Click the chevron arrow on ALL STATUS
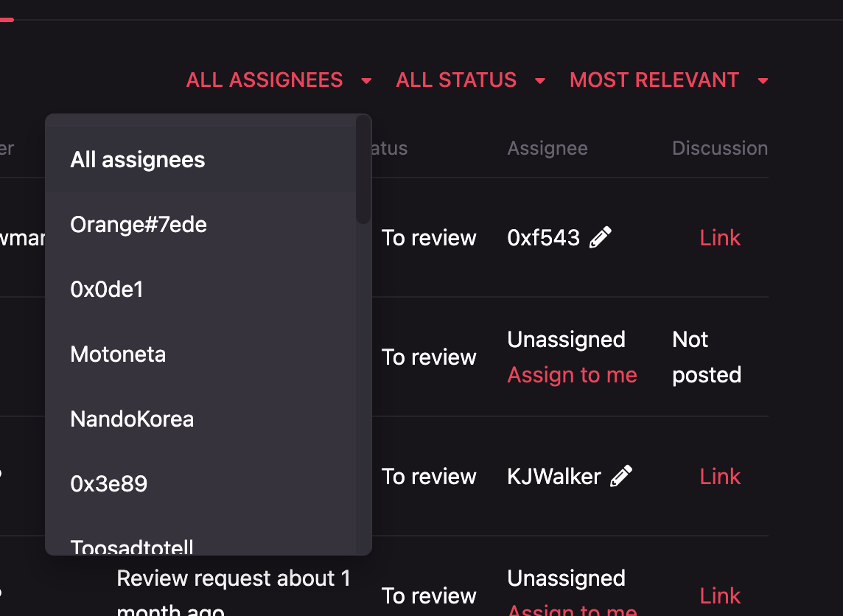 [x=540, y=80]
